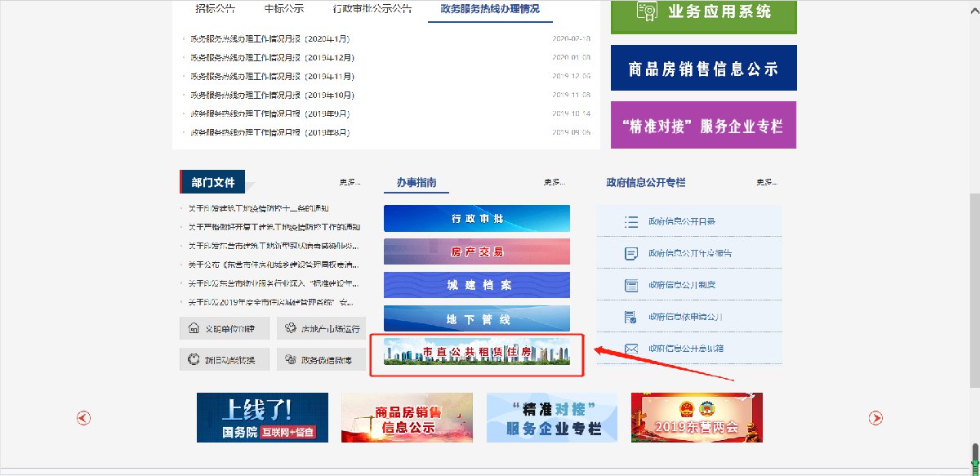Open the 房产交易 guide button
The image size is (980, 476).
477,252
